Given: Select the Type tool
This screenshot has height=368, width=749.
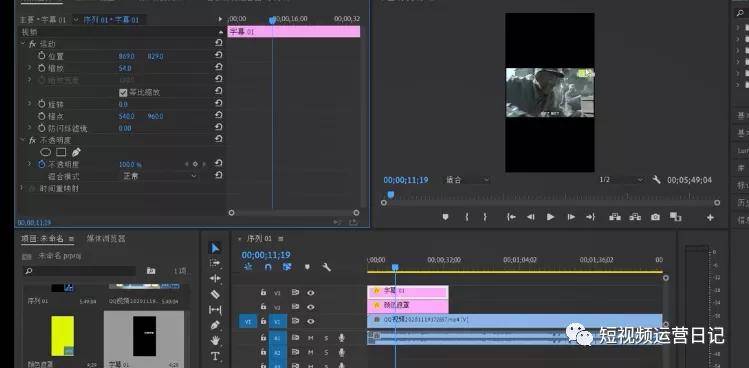Looking at the screenshot, I should (x=215, y=356).
